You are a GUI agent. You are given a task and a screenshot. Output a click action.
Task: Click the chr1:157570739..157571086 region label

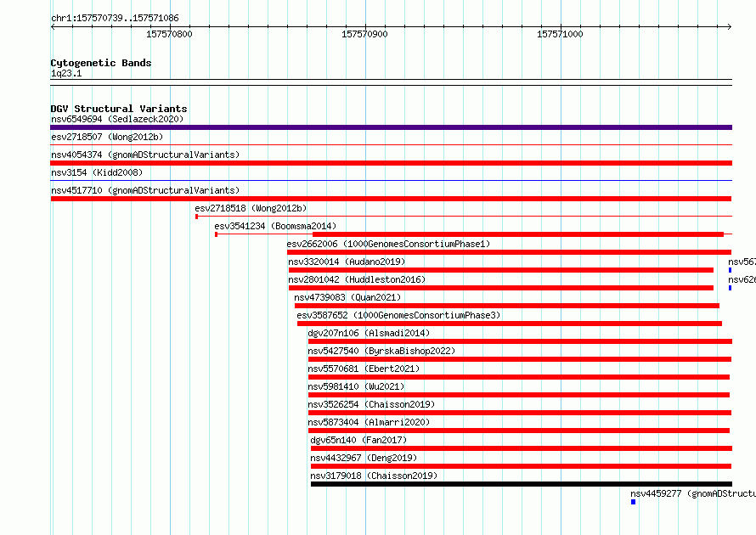[x=115, y=18]
